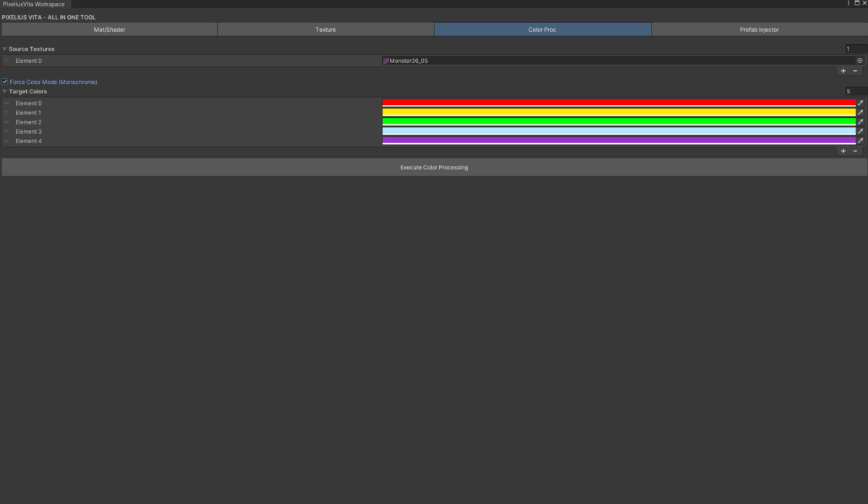Open the Texture tab
This screenshot has width=868, height=504.
(325, 30)
